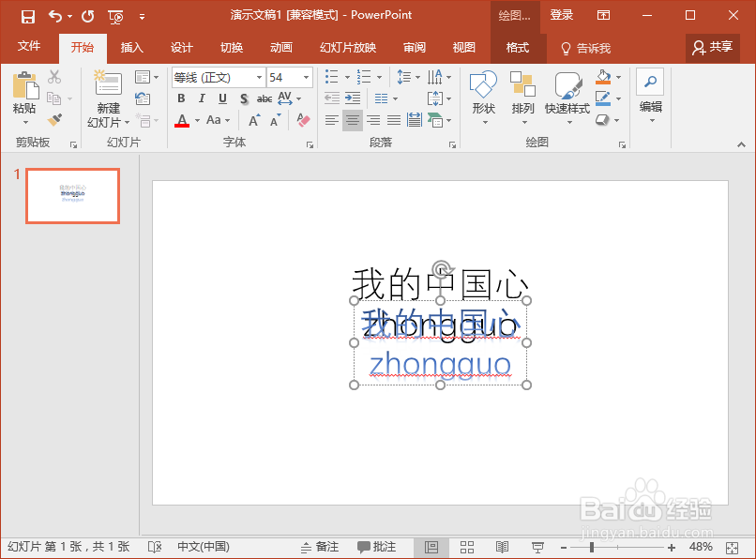Switch to the 切换 tab
This screenshot has height=559, width=756.
[x=232, y=47]
